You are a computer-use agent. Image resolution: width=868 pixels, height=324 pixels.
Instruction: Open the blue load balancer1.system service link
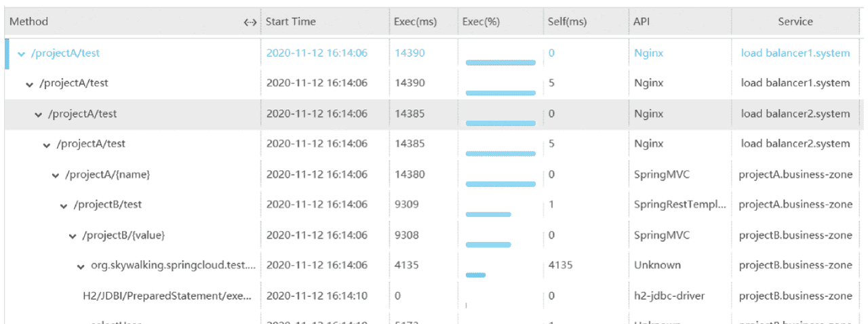[x=795, y=53]
